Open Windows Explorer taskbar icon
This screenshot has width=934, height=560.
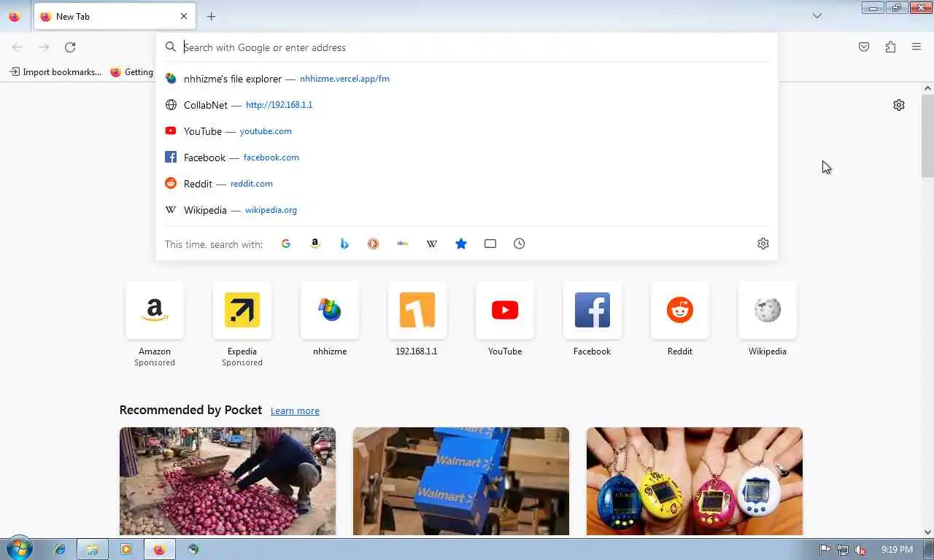coord(93,549)
